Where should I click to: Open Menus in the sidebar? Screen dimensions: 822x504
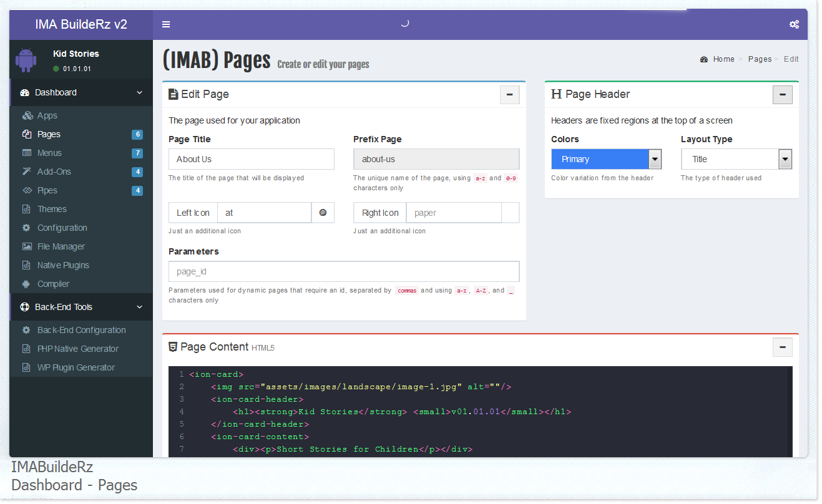(49, 153)
